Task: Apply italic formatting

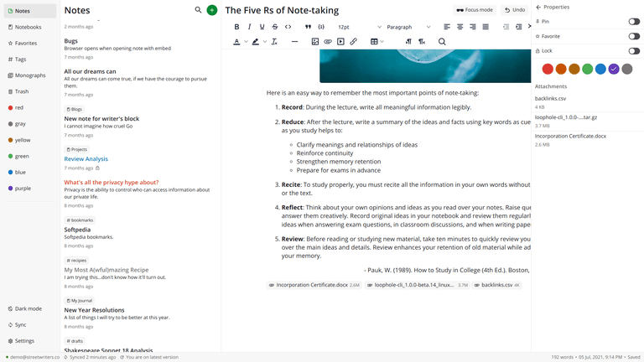Action: 249,27
